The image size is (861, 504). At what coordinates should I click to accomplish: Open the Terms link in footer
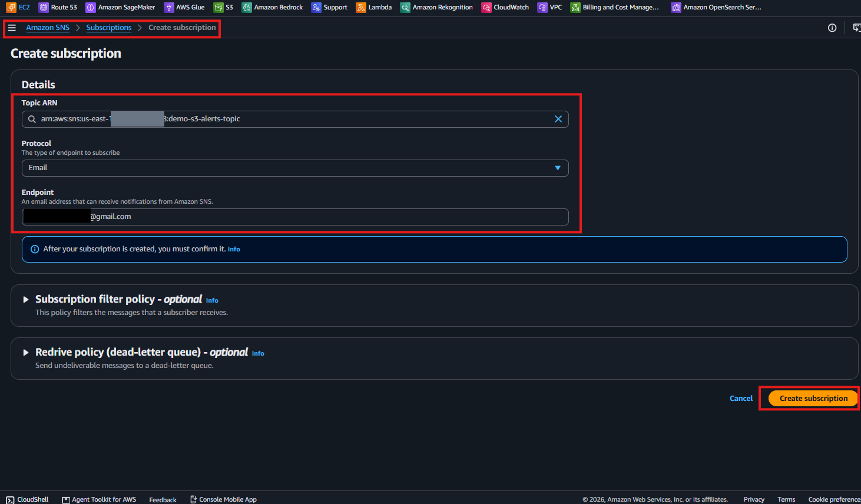tap(786, 499)
